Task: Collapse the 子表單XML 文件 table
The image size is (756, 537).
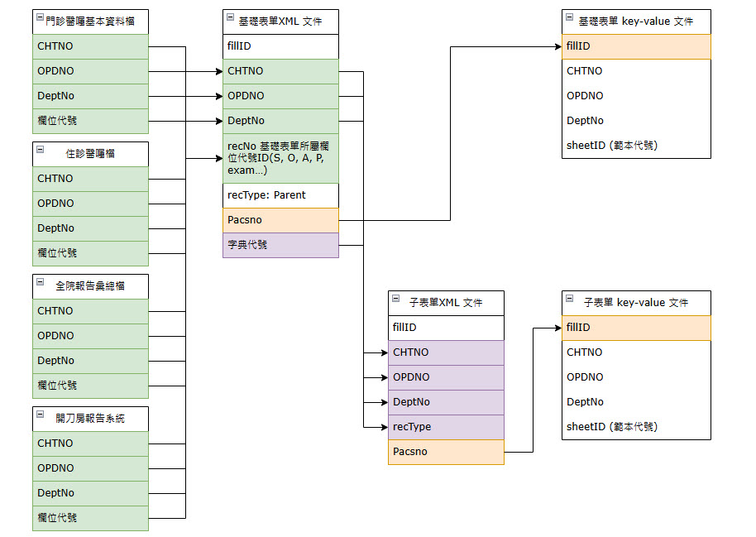Action: [x=396, y=298]
